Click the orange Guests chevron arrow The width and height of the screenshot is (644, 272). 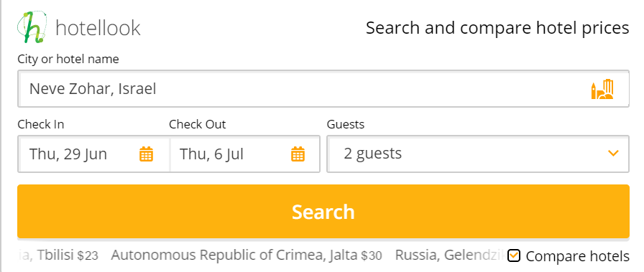pos(613,154)
